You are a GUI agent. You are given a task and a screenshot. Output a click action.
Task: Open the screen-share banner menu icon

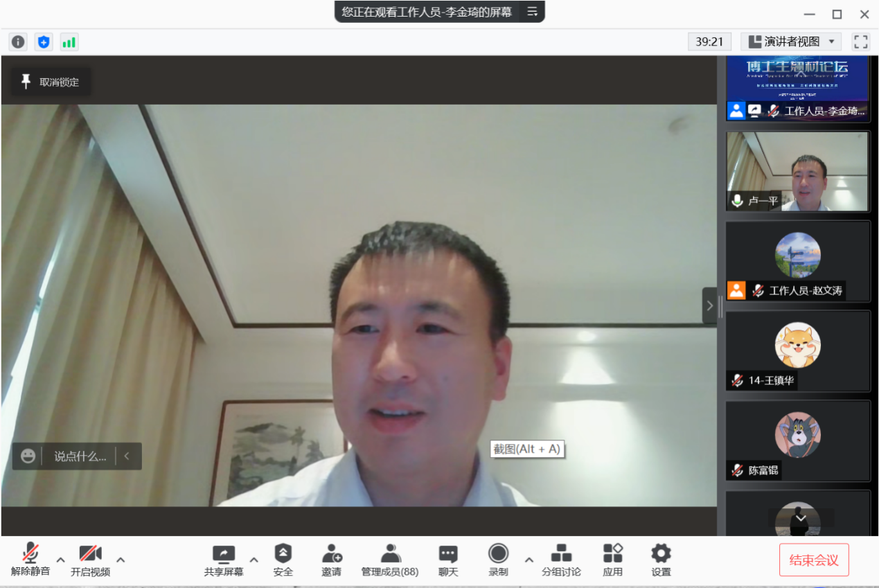(532, 12)
